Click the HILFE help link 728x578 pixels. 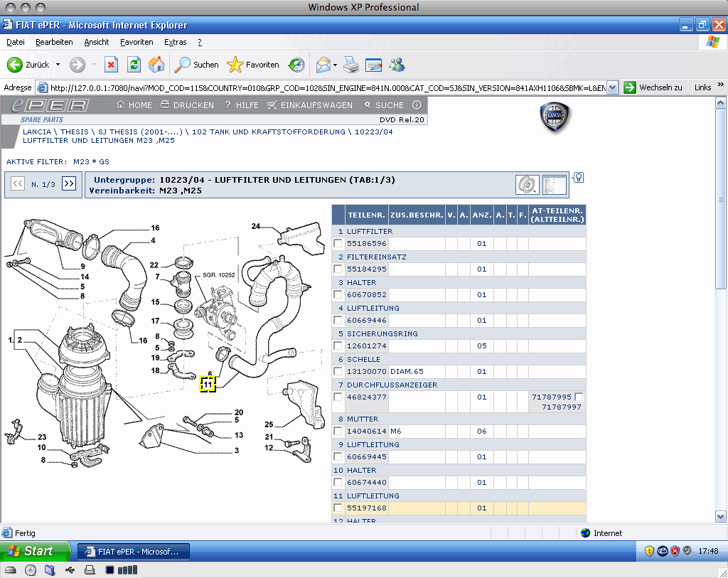(242, 105)
